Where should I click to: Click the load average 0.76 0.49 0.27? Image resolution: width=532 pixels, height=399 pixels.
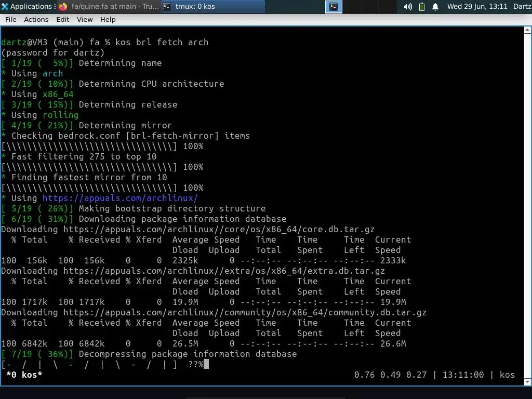(x=390, y=375)
